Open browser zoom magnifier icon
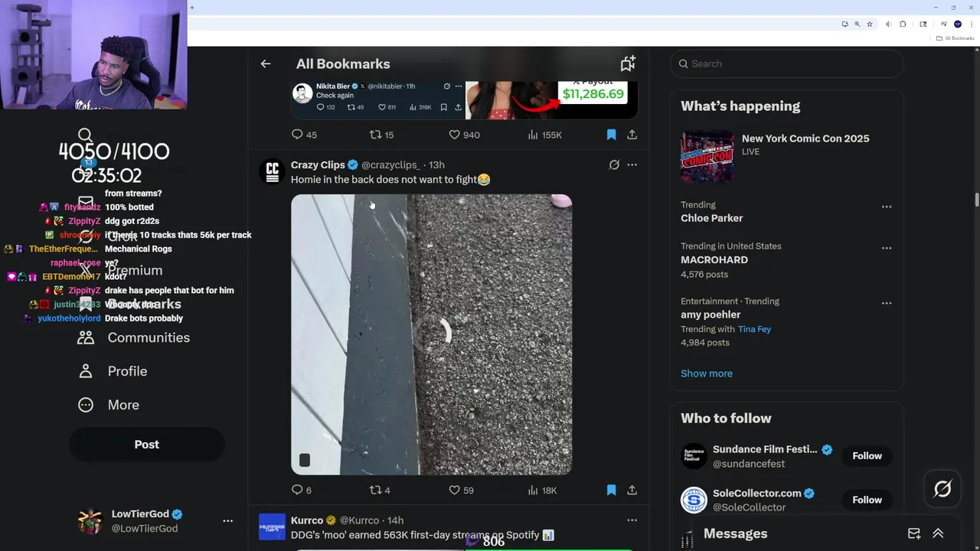Screen dimensions: 980x551 pos(857,24)
